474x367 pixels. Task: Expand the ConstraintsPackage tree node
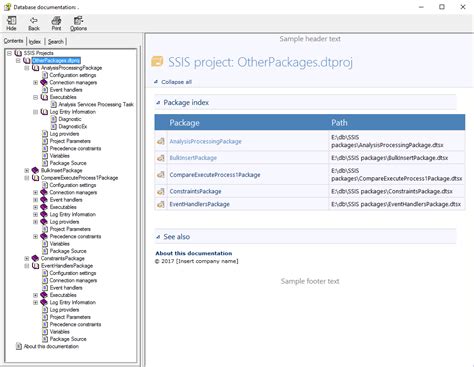pyautogui.click(x=27, y=258)
